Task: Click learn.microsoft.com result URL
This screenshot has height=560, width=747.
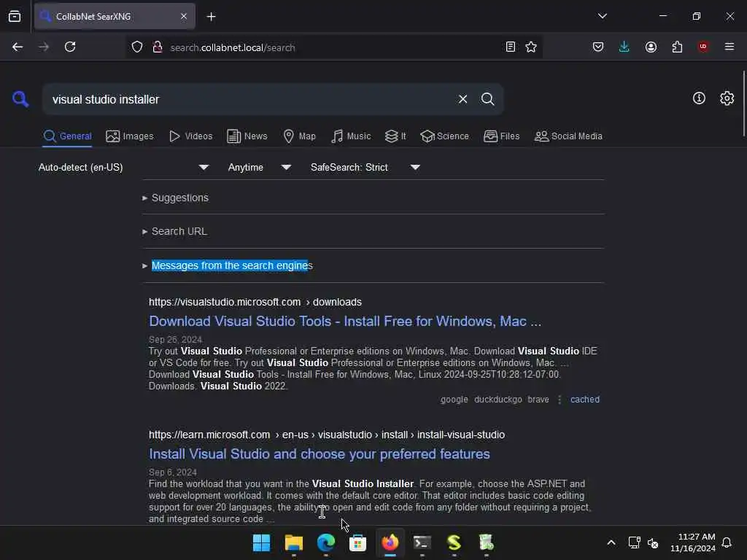Action: click(x=327, y=435)
